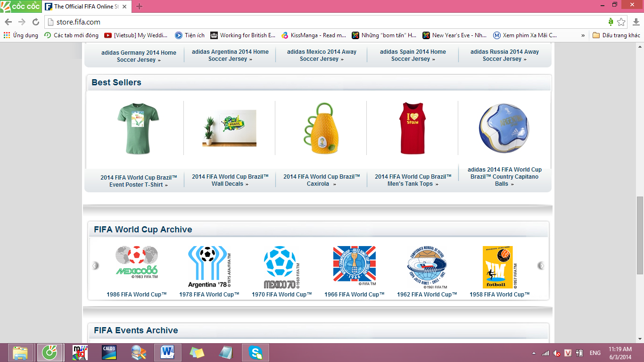This screenshot has height=362, width=644.
Task: Open the Working for British E... bookmark
Action: point(243,35)
